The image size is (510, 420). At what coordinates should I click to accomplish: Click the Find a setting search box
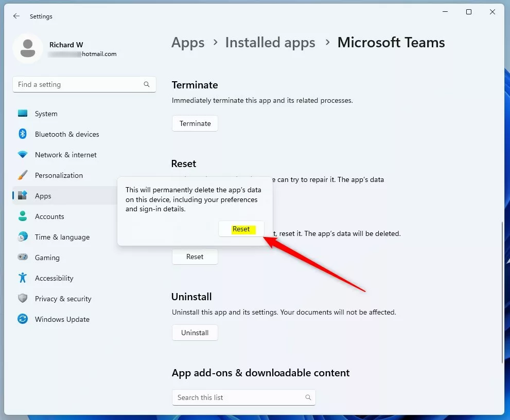click(84, 84)
